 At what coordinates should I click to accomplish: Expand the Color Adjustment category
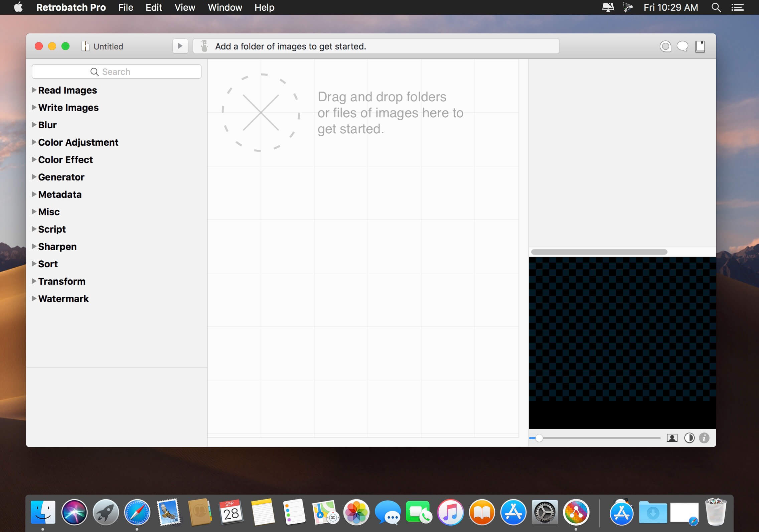pos(34,142)
